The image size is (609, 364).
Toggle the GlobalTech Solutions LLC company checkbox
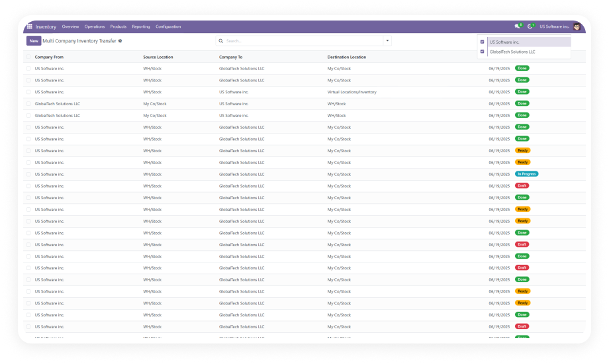(483, 52)
